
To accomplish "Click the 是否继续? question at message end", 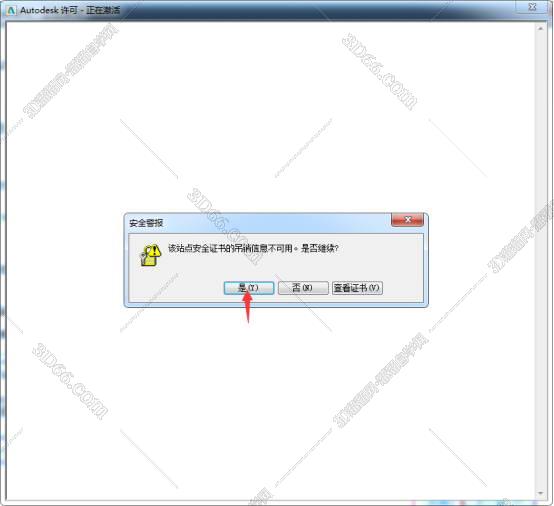I will pos(319,248).
